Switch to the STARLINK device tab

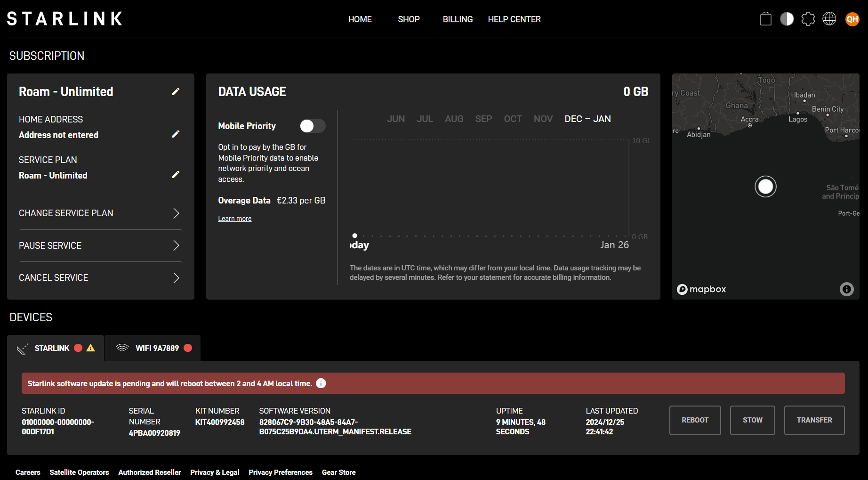(56, 348)
